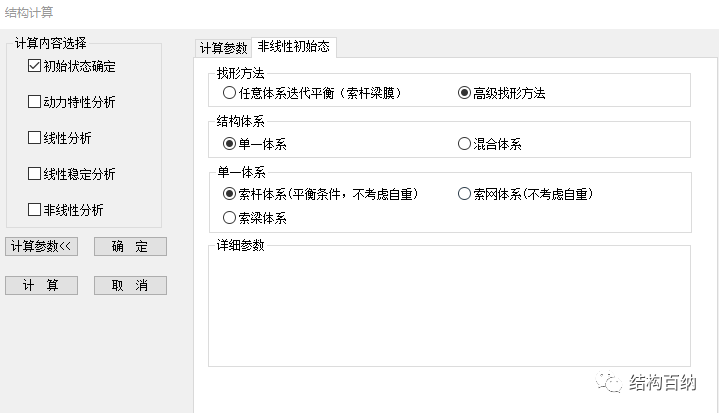The width and height of the screenshot is (719, 413).
Task: Click the 计算内容选择 group label
Action: click(50, 43)
